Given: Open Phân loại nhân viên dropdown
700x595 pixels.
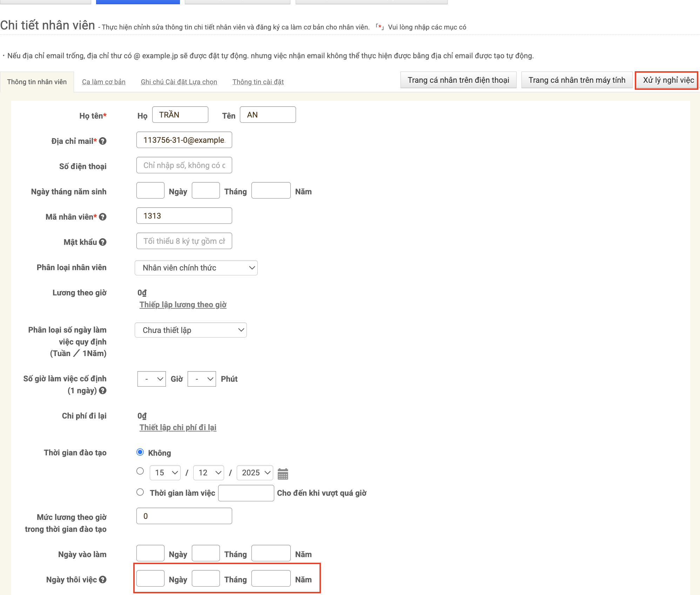Looking at the screenshot, I should pos(196,268).
